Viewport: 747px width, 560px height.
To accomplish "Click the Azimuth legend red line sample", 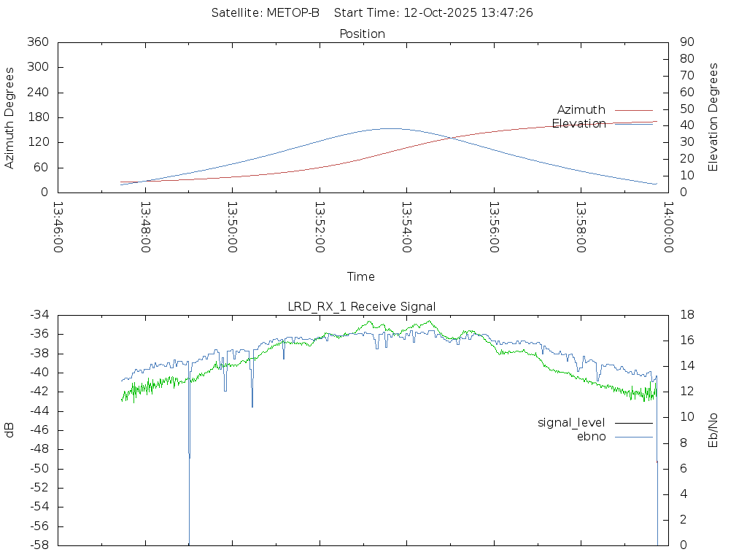I will pyautogui.click(x=633, y=110).
